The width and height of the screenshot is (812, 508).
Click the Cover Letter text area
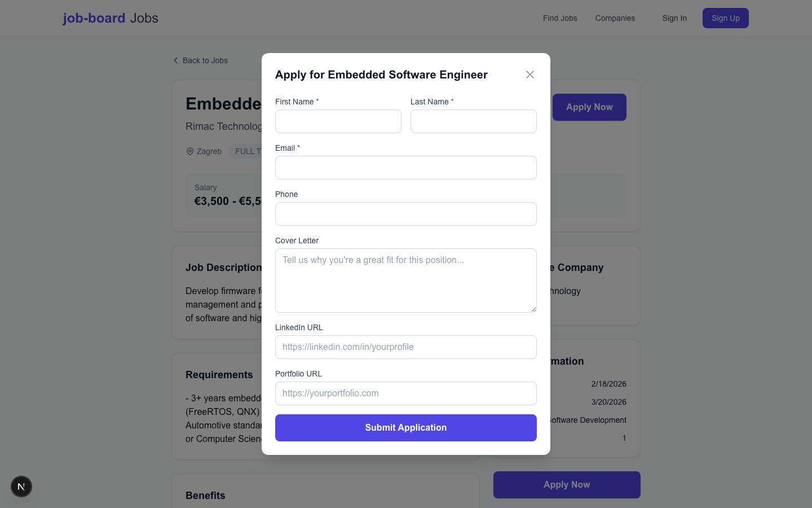point(405,280)
